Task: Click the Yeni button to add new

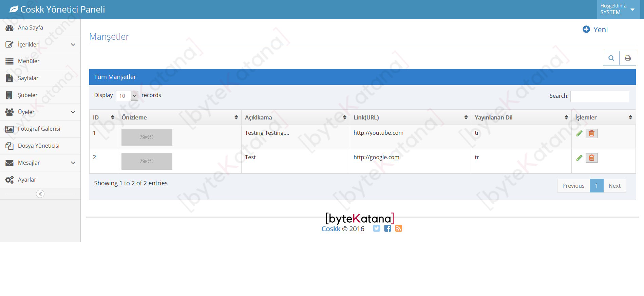Action: click(x=595, y=30)
